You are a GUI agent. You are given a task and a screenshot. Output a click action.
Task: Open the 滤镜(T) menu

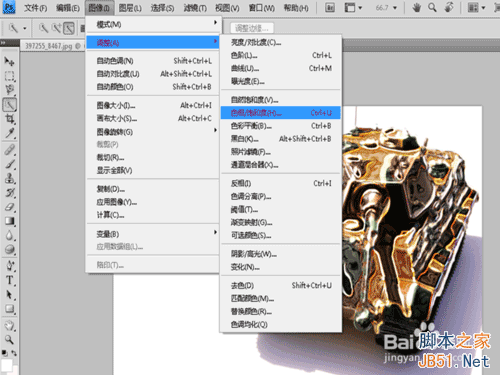pos(195,8)
